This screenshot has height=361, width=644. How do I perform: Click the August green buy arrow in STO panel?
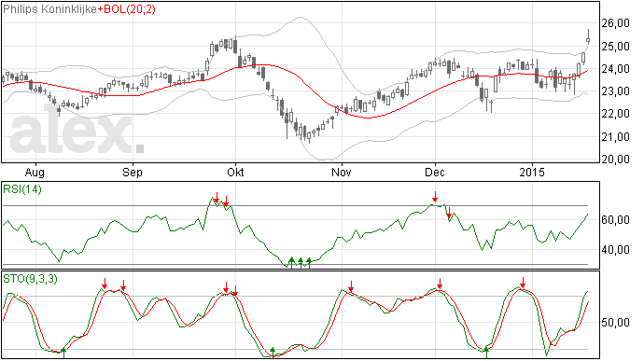63,353
